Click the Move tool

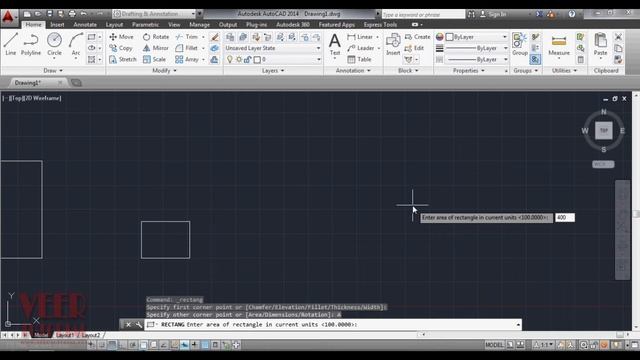coord(121,37)
